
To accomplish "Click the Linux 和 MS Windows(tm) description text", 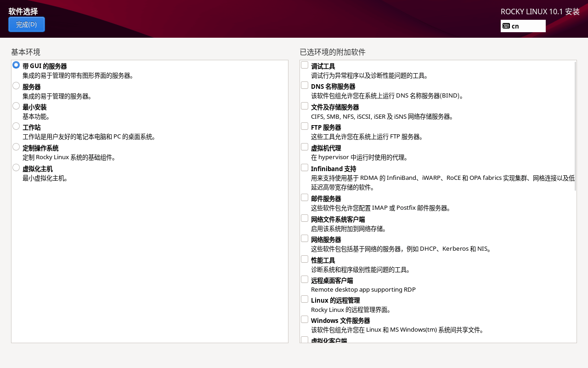I will pos(398,330).
